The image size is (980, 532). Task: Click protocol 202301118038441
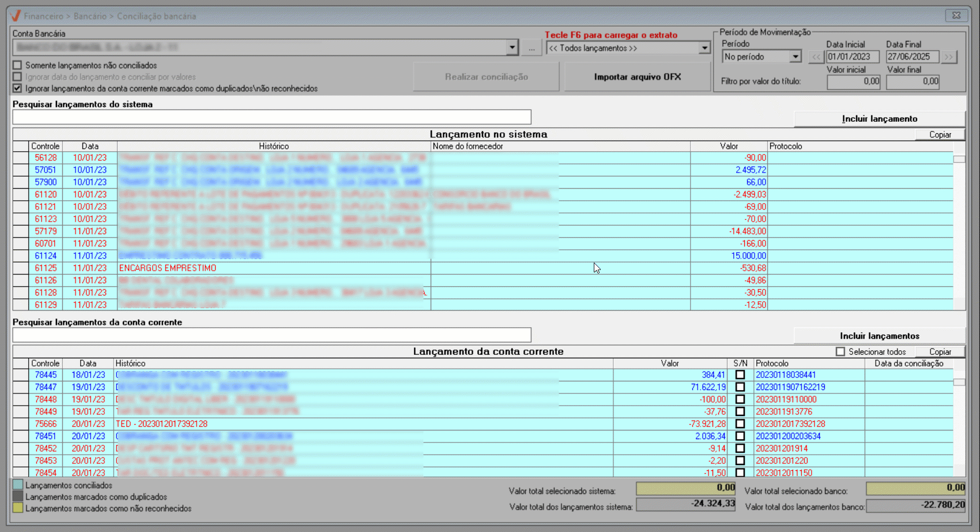[786, 375]
